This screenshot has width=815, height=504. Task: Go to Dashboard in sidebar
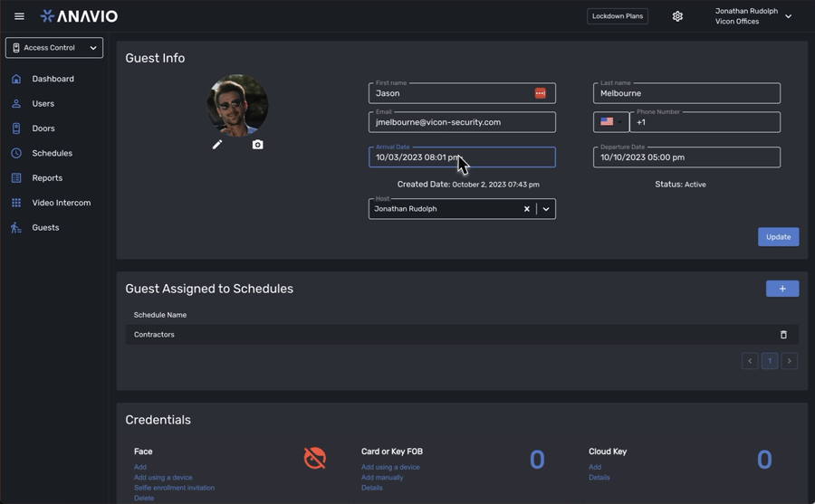point(53,79)
